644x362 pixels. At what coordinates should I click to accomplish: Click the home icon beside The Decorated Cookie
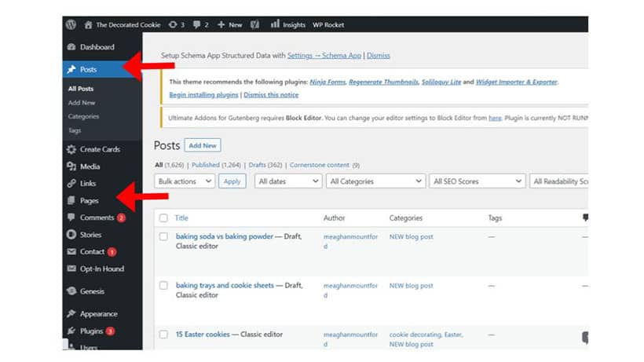tap(88, 24)
